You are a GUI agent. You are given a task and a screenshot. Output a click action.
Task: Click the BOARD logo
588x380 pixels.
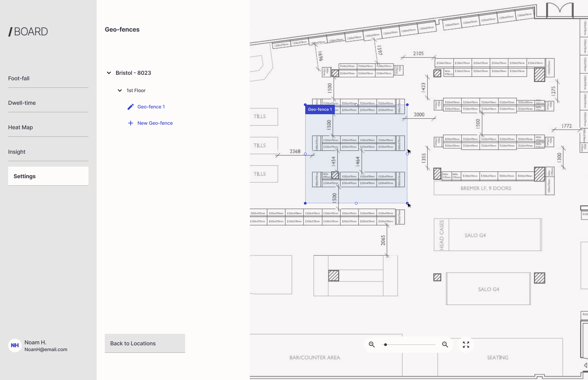click(28, 32)
